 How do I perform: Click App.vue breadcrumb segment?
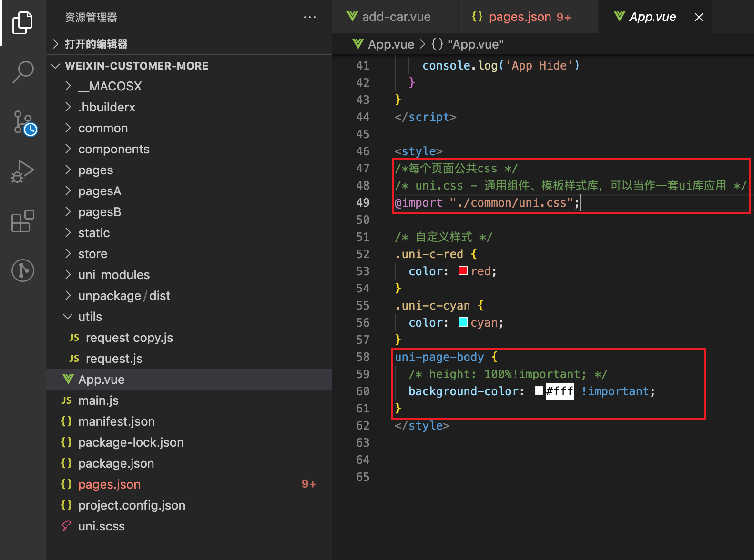[391, 44]
